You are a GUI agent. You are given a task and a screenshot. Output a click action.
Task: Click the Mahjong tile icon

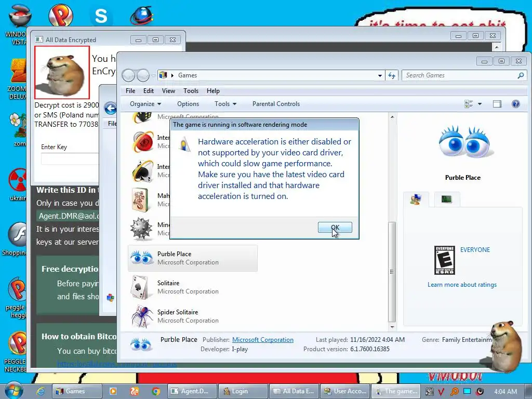(140, 200)
